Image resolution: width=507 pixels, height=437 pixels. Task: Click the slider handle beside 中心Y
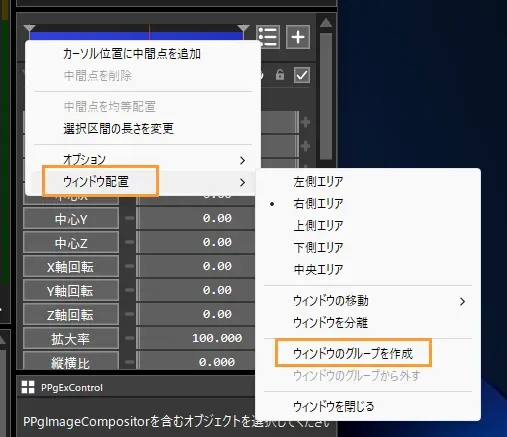point(129,218)
